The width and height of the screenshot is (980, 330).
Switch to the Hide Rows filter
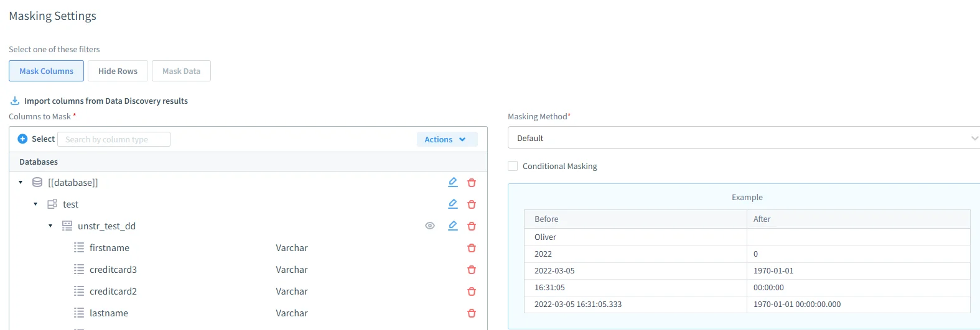click(118, 71)
